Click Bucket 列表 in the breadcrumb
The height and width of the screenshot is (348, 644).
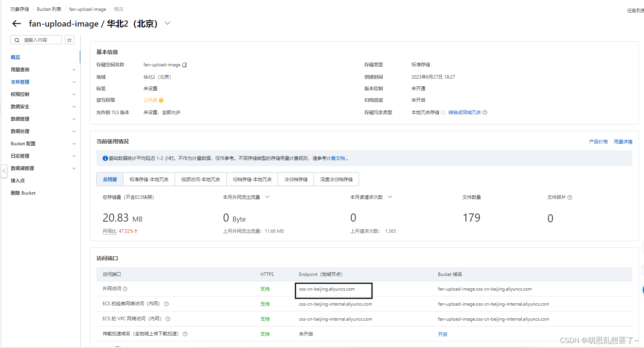(49, 9)
